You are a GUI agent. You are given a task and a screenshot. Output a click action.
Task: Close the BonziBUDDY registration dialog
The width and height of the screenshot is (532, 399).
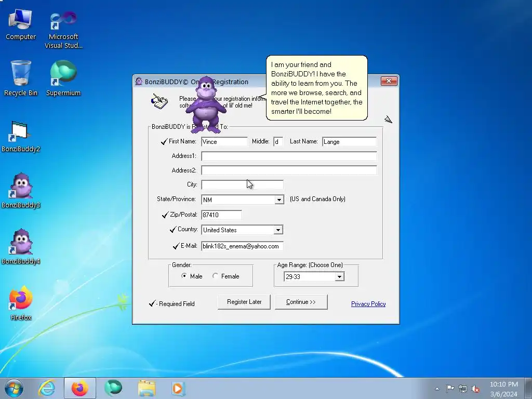(389, 81)
